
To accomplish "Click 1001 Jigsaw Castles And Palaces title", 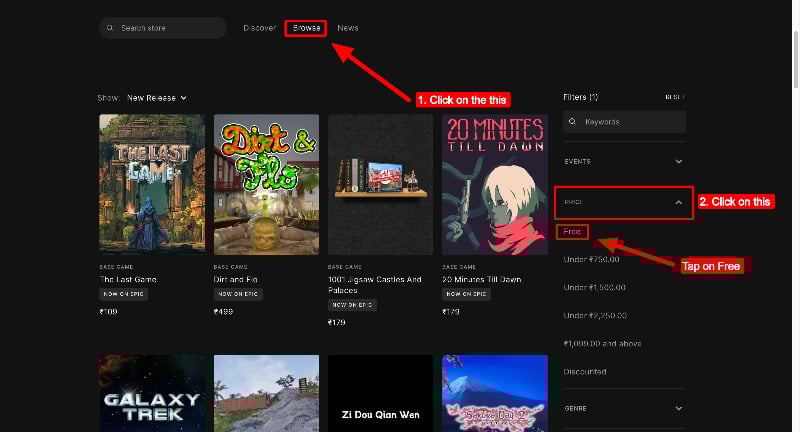I will (374, 285).
